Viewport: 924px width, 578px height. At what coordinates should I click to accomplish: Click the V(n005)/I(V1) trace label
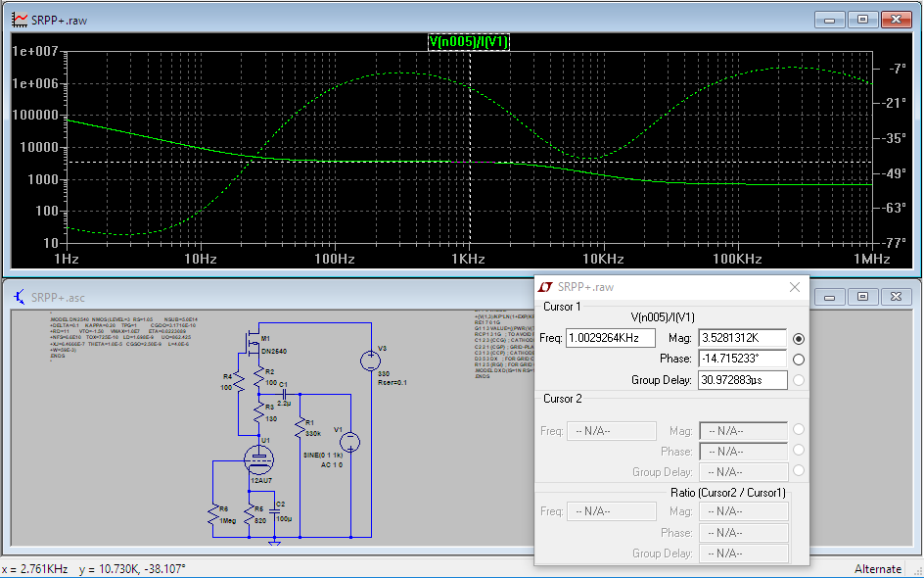coord(469,41)
